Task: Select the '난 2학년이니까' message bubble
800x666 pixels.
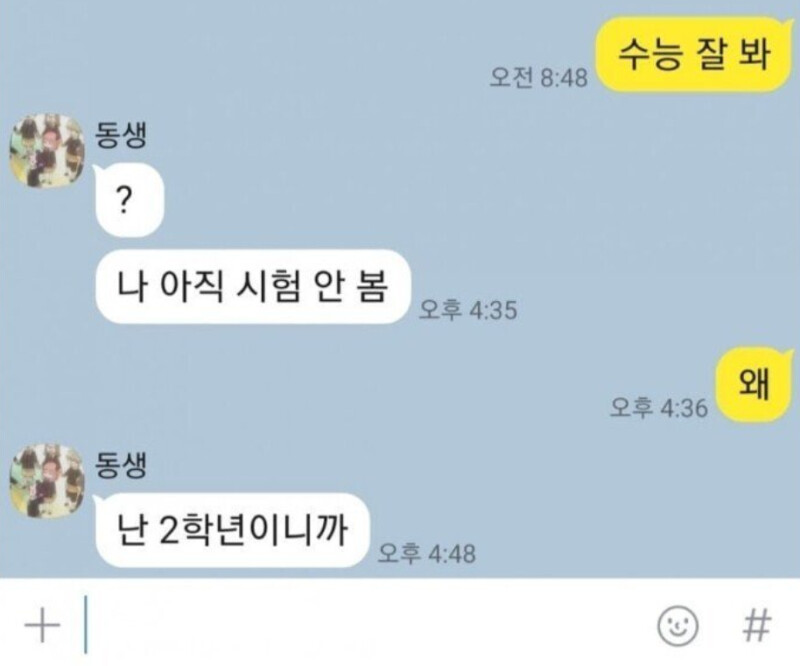Action: point(232,530)
